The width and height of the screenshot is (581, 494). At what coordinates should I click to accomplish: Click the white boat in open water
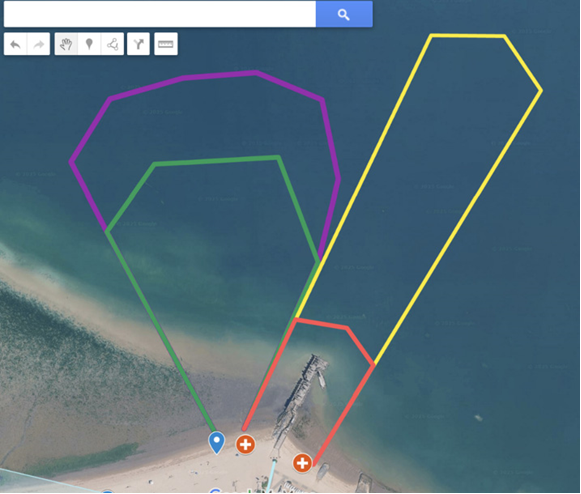[x=479, y=418]
